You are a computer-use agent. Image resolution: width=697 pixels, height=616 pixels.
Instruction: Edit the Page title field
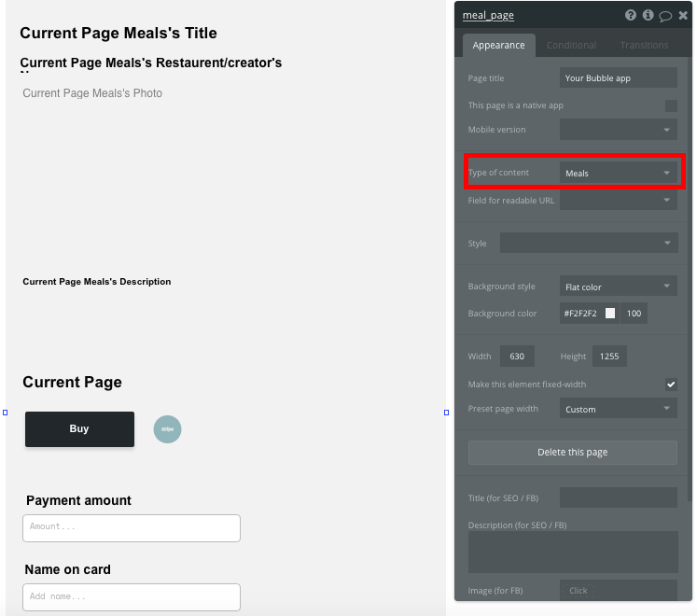point(619,78)
